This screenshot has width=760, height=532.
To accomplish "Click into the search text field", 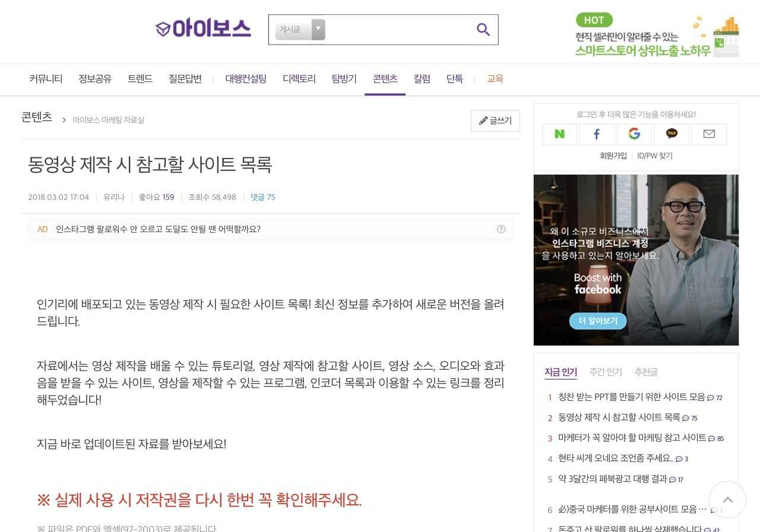I will coord(398,30).
